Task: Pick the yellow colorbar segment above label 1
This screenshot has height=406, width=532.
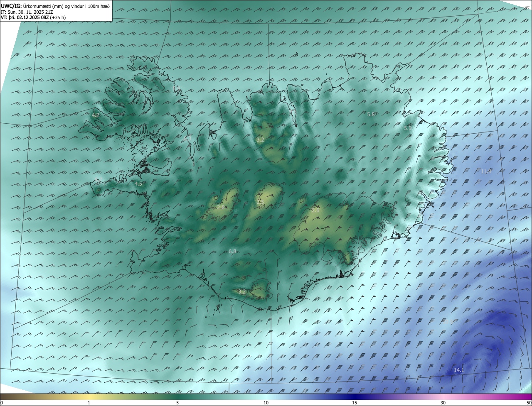Action: pyautogui.click(x=89, y=396)
